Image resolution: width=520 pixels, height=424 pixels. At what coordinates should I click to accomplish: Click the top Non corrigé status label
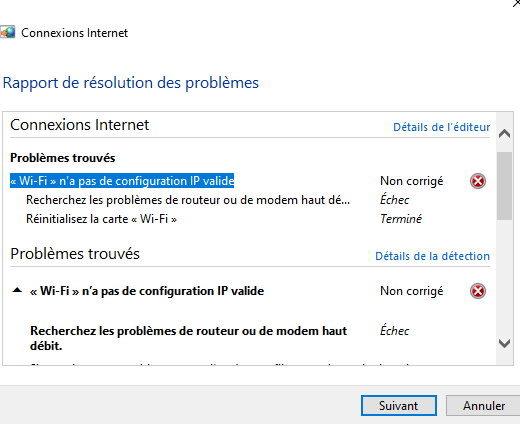click(412, 181)
